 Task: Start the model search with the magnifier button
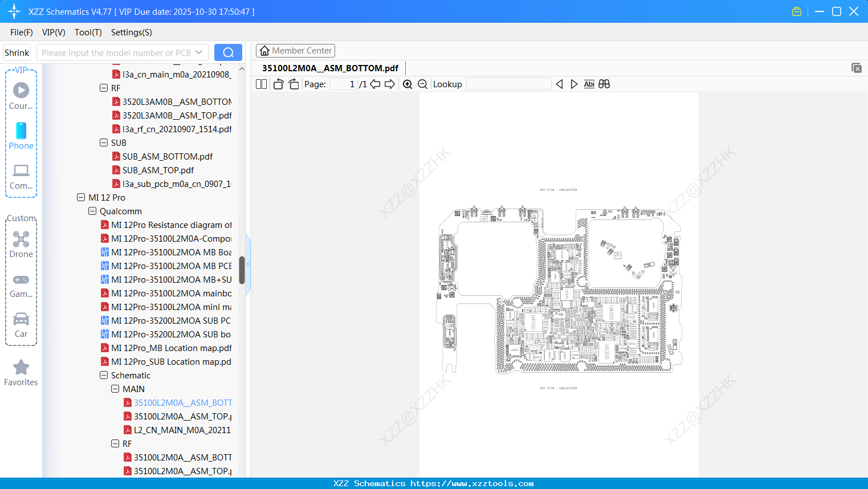[x=228, y=52]
